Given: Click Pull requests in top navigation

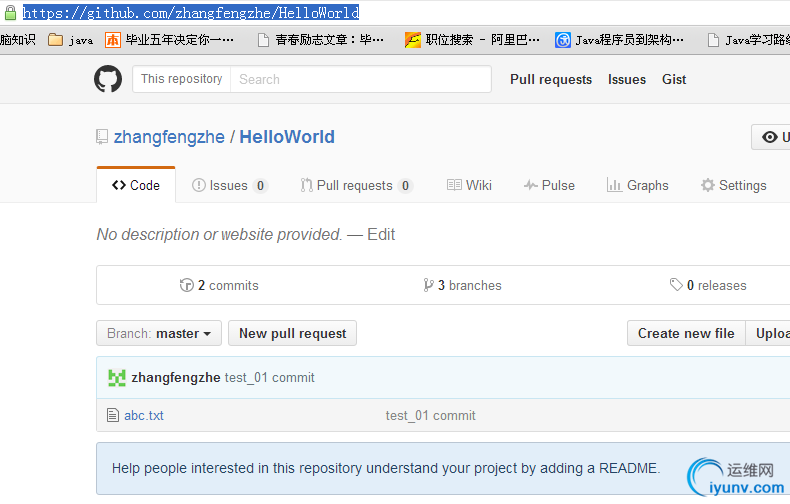Looking at the screenshot, I should (x=551, y=80).
